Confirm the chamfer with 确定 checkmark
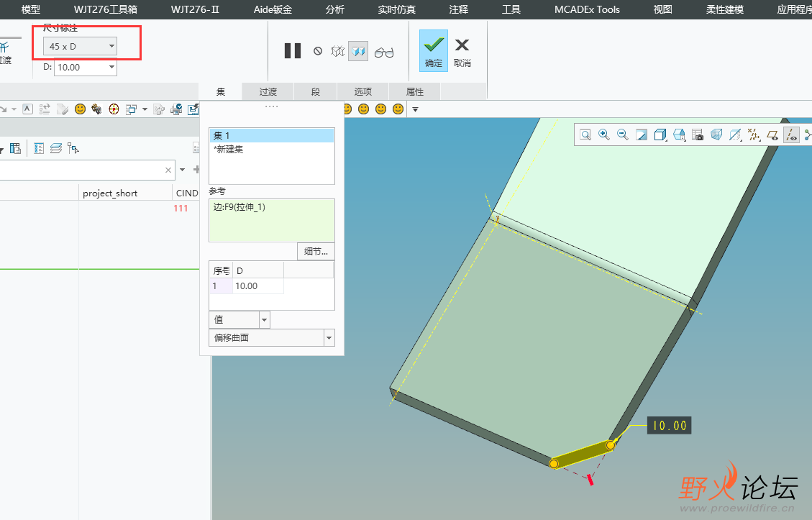Screen dimensions: 812x520 click(434, 50)
